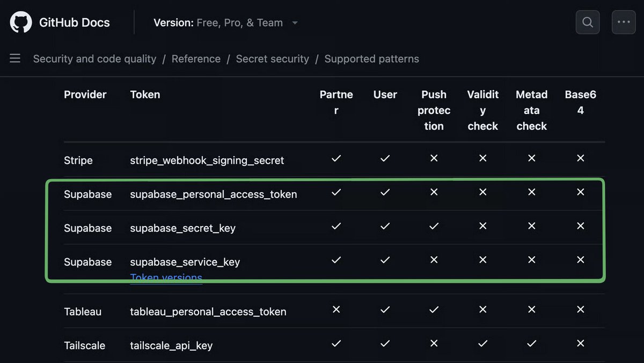Click Partner X mark in tableau_personal_access_token row
The image size is (644, 363).
point(336,309)
